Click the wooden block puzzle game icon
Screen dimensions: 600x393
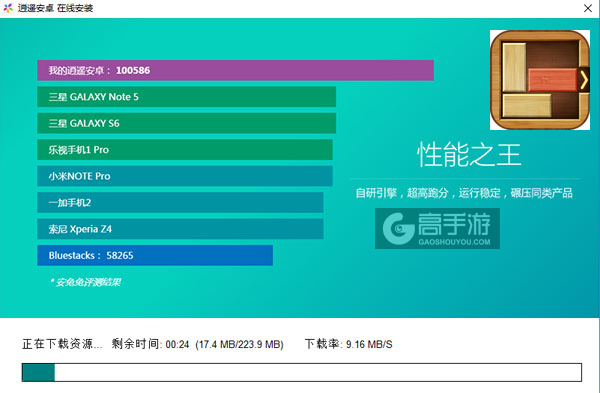[x=540, y=80]
